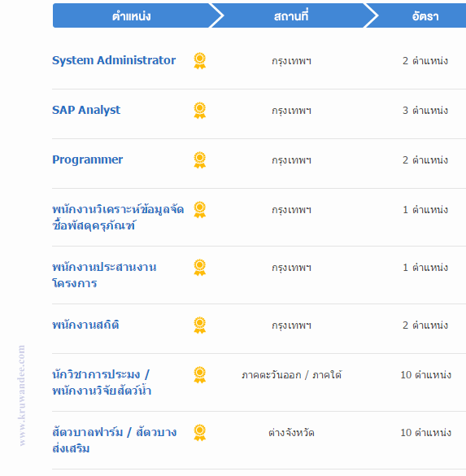Click the award badge beside System Administrator

tap(199, 61)
